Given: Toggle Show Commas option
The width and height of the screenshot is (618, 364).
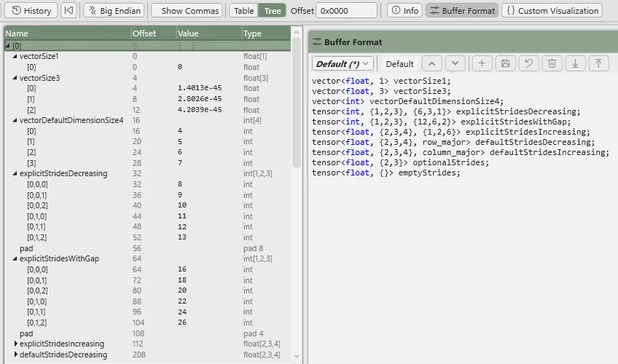Looking at the screenshot, I should [x=186, y=11].
